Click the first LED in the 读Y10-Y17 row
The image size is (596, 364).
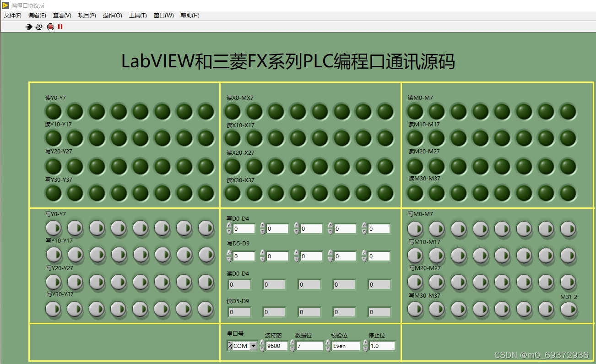[53, 138]
